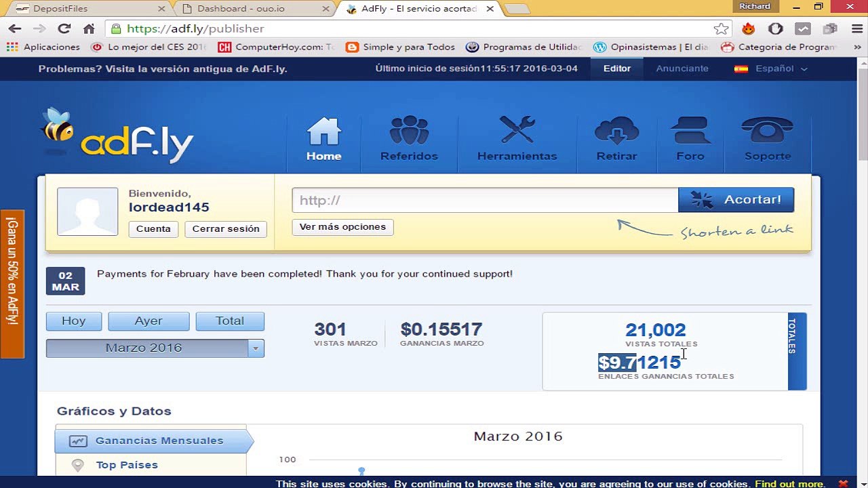Open the Soporte telephone icon
868x488 pixels.
tap(768, 130)
